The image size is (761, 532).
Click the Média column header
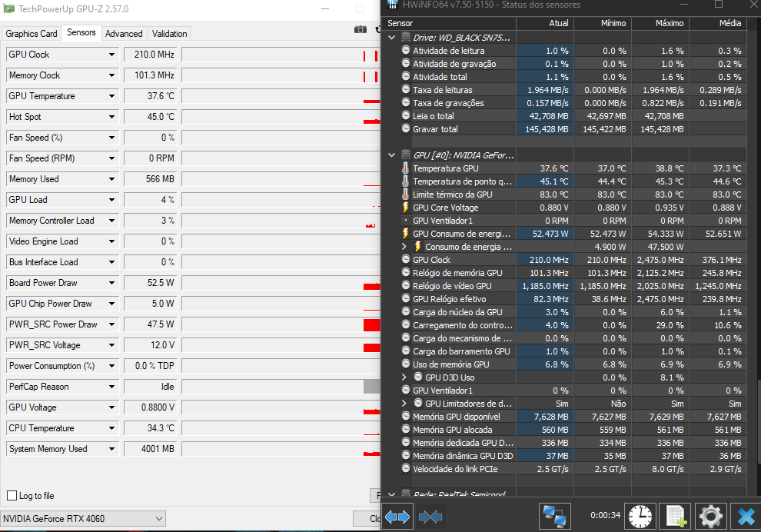718,23
